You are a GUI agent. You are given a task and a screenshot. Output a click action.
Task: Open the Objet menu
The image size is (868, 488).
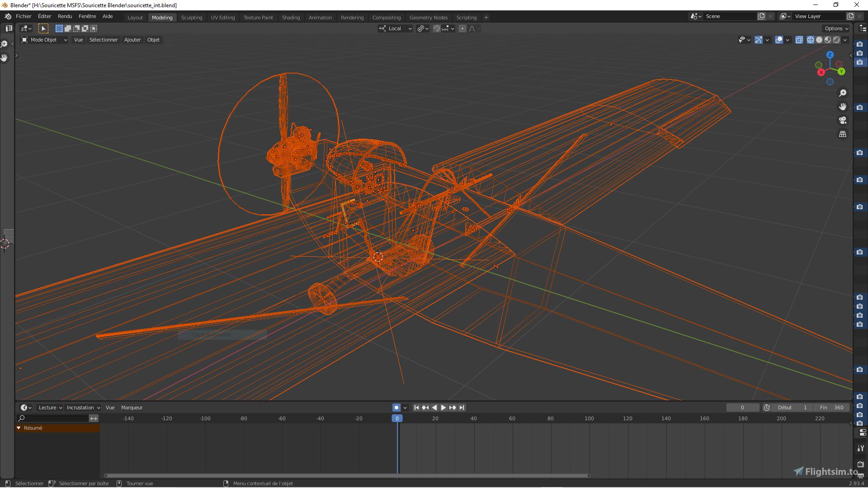[153, 40]
